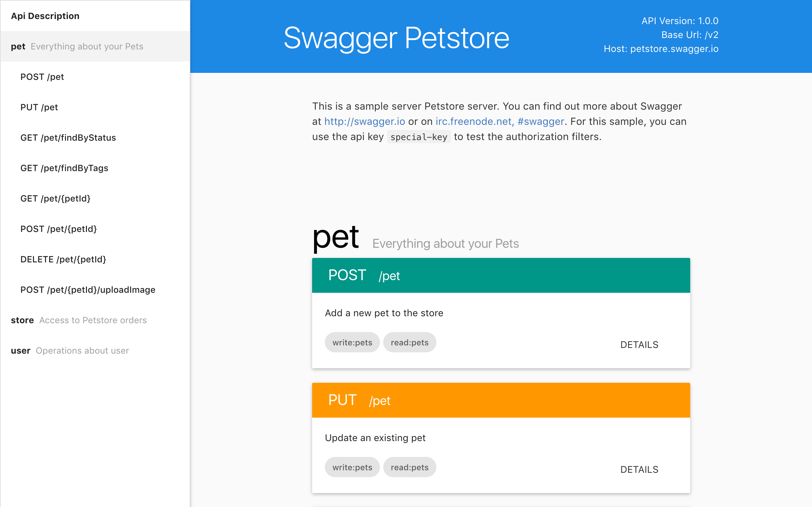Viewport: 812px width, 507px height.
Task: Open POST /pet/{petId}/uploadImage endpoint
Action: click(x=95, y=290)
